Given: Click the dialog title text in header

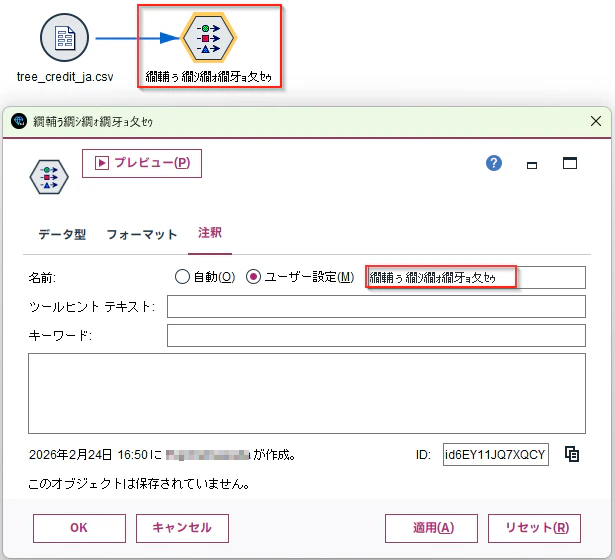Looking at the screenshot, I should point(93,122).
